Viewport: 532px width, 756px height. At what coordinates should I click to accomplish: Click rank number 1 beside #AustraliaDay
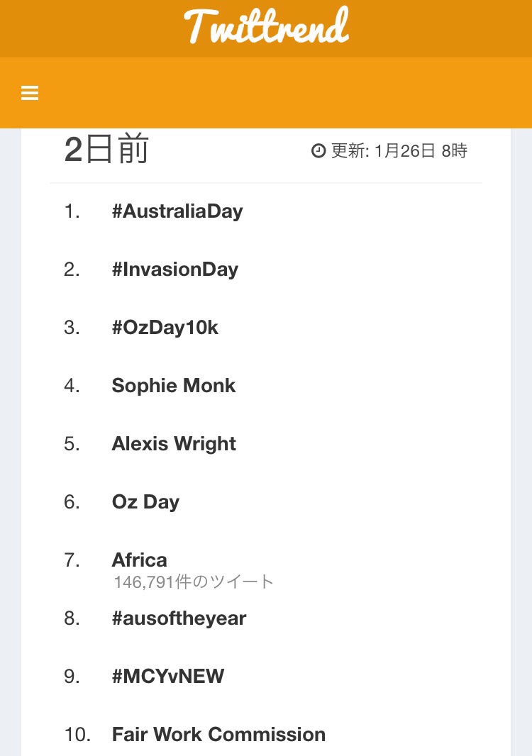pyautogui.click(x=72, y=211)
